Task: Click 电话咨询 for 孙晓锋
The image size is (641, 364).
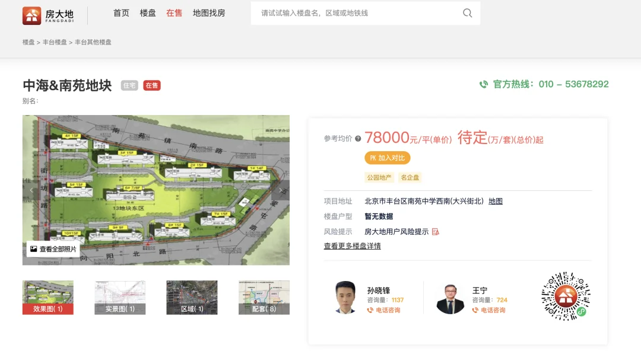Action: (x=388, y=310)
